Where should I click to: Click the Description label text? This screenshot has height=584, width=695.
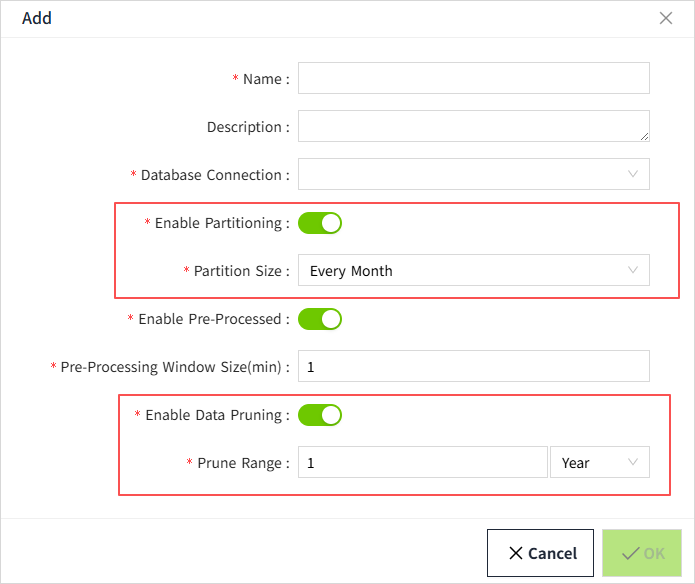247,127
